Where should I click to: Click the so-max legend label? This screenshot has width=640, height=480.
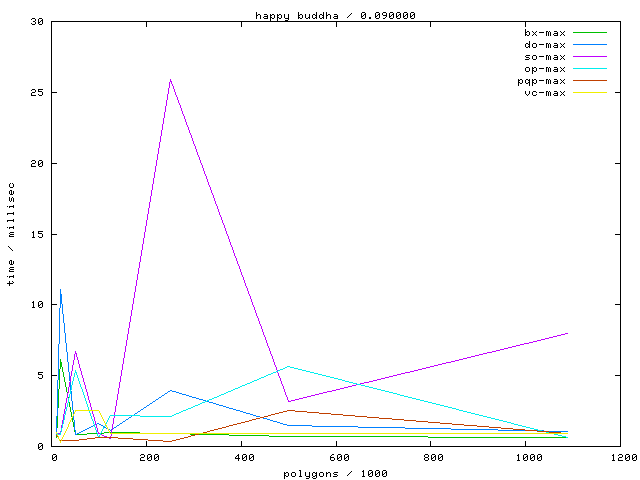click(544, 57)
